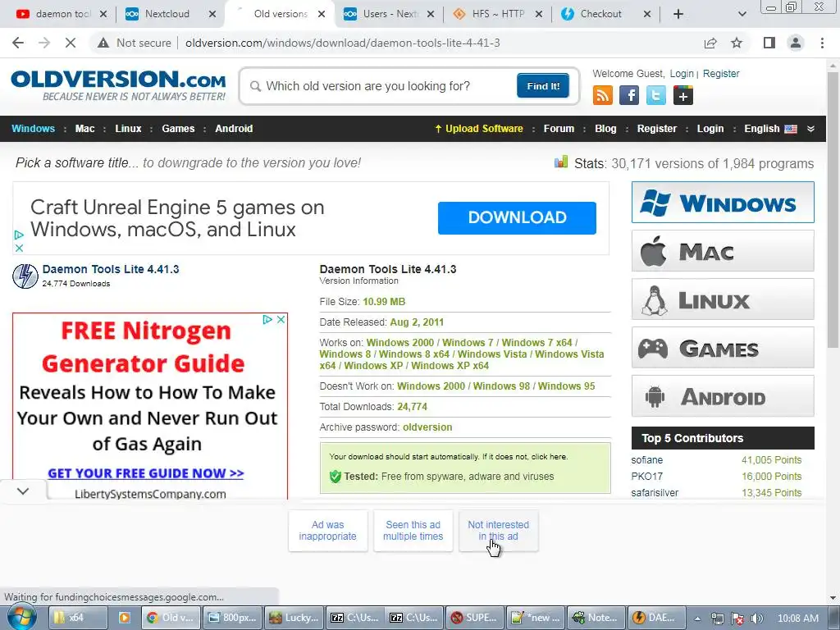Open the Chrome three-dot menu
The image size is (840, 630).
(x=822, y=43)
